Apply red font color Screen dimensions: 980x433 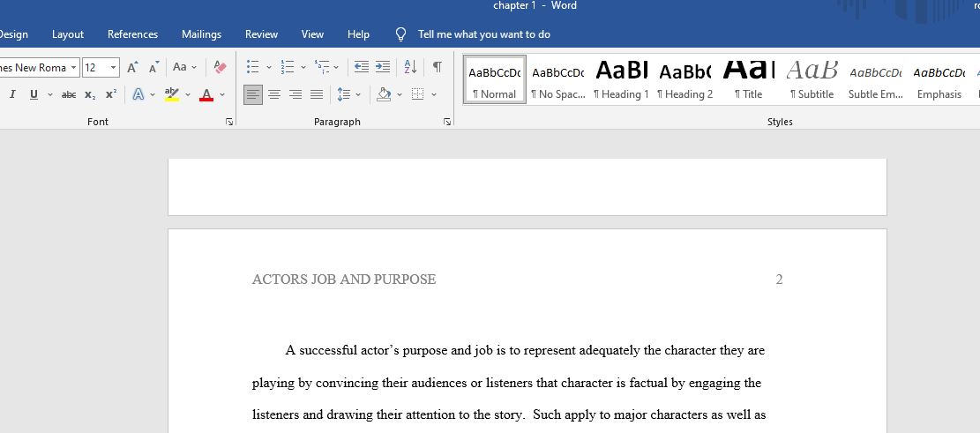[x=206, y=94]
